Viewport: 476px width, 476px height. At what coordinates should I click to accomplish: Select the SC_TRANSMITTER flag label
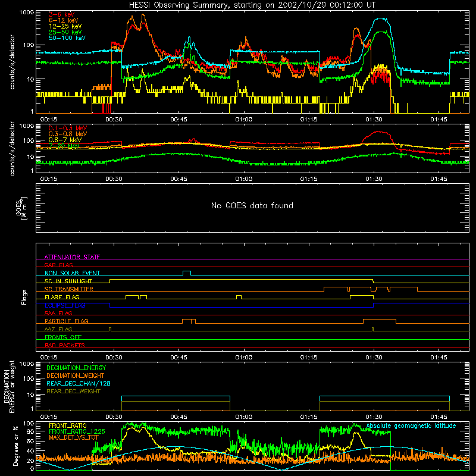pyautogui.click(x=69, y=289)
